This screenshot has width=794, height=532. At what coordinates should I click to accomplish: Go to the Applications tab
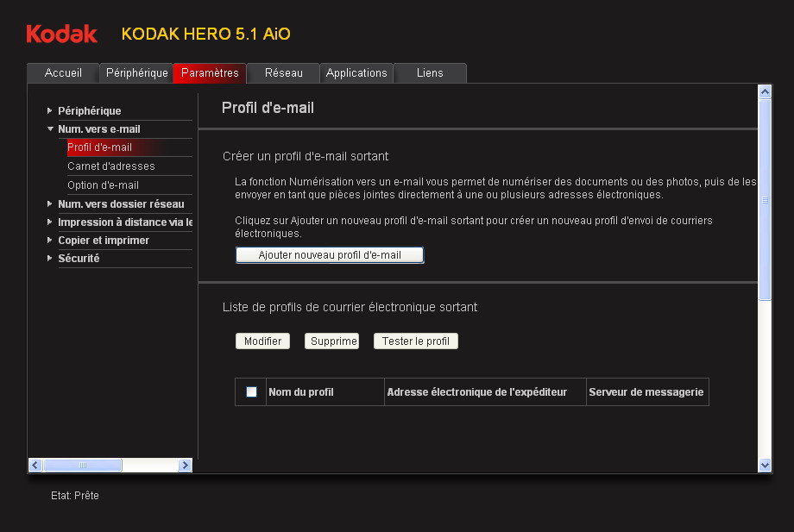pos(356,73)
